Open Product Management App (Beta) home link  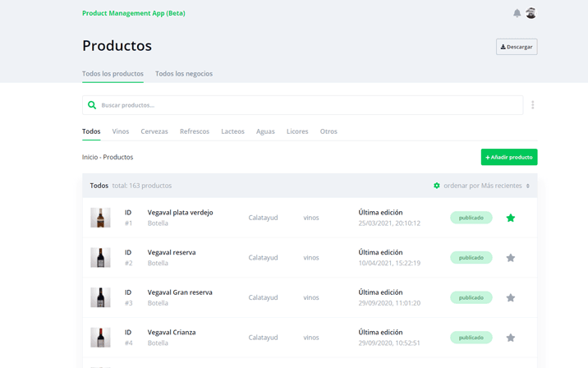coord(134,13)
